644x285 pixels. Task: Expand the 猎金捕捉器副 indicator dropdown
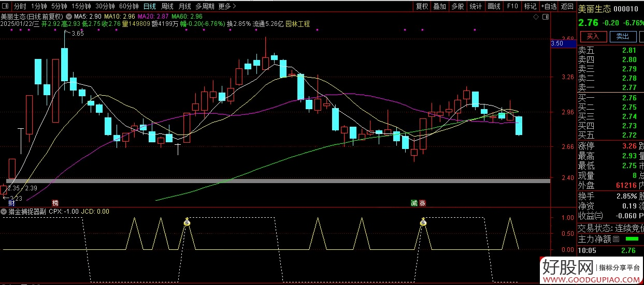(x=5, y=212)
